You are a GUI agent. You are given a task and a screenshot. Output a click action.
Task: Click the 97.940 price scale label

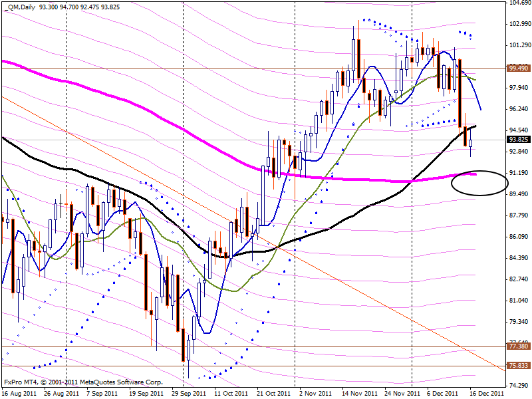pyautogui.click(x=519, y=88)
